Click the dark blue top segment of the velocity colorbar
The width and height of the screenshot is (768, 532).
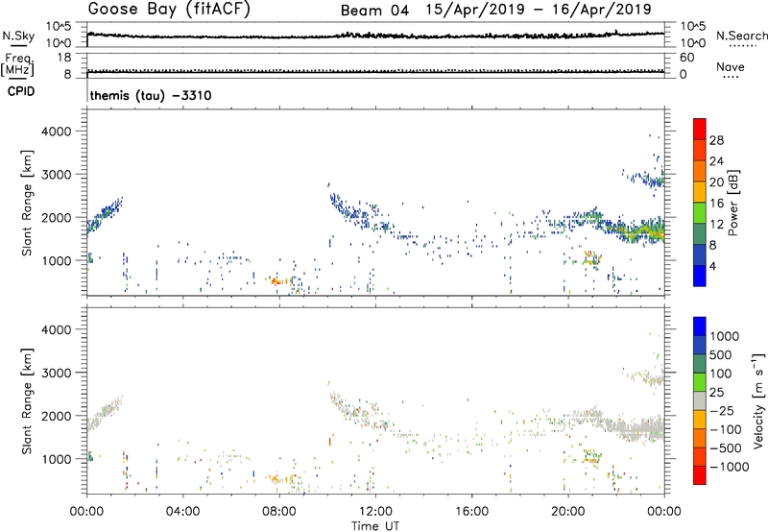(700, 326)
